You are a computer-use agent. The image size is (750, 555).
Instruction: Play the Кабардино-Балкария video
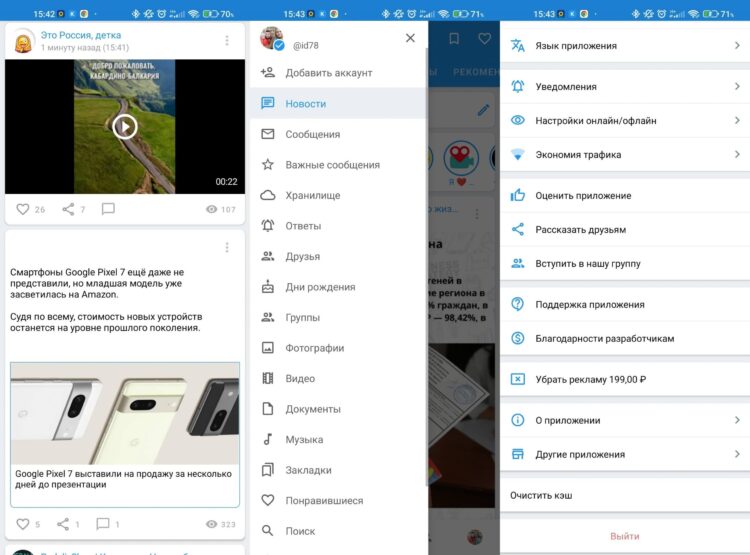pyautogui.click(x=124, y=126)
